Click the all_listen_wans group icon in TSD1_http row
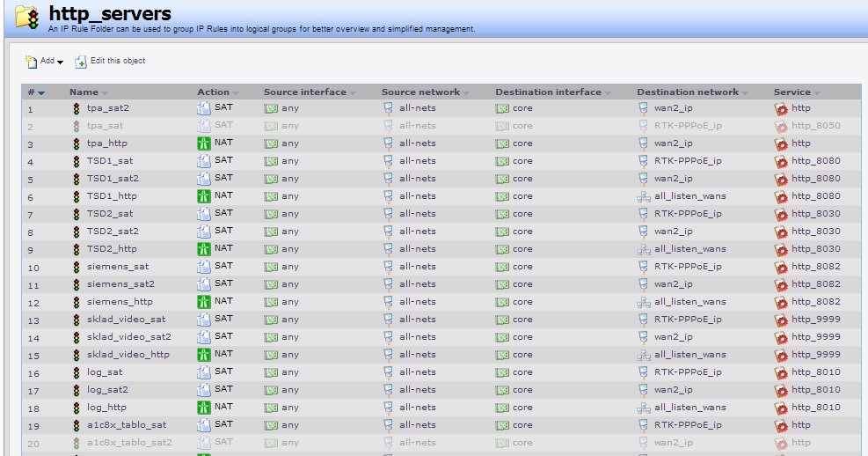This screenshot has width=868, height=456. coord(644,197)
